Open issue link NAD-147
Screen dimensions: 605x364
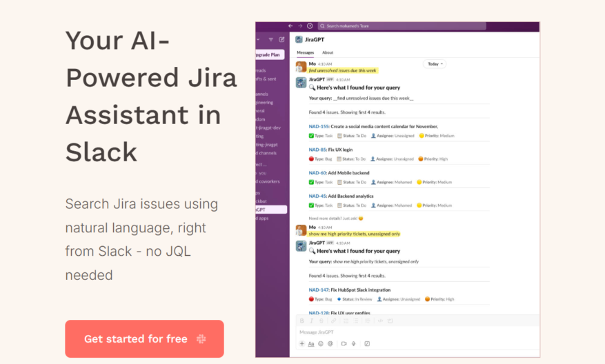[x=319, y=290]
